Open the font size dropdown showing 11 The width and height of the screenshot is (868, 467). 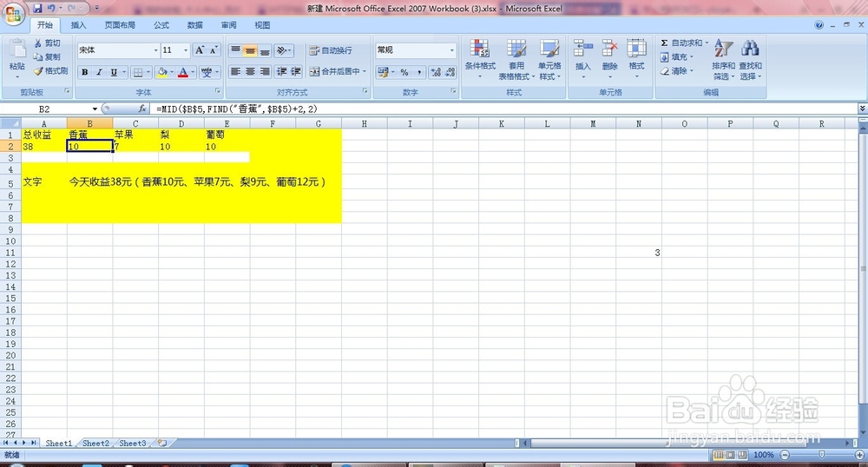point(186,50)
